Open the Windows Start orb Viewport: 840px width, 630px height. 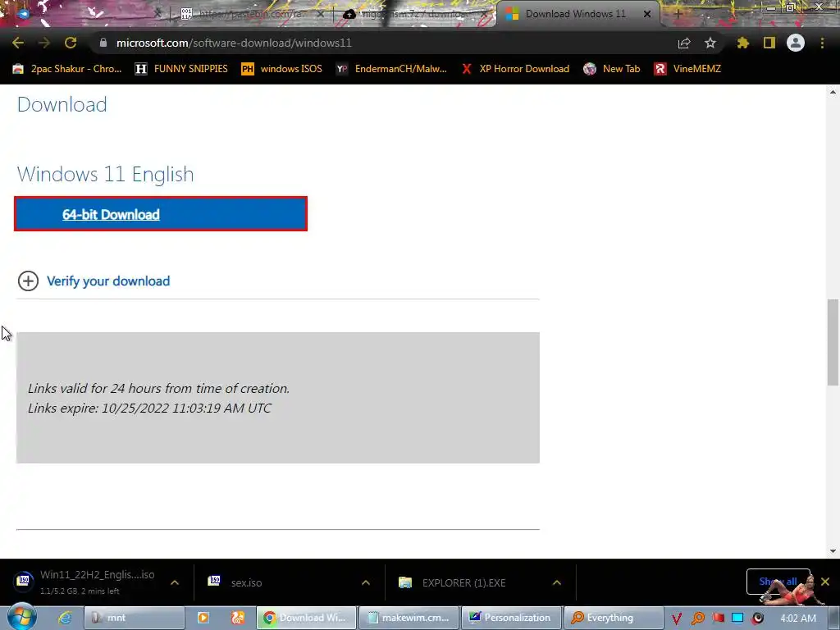[21, 617]
